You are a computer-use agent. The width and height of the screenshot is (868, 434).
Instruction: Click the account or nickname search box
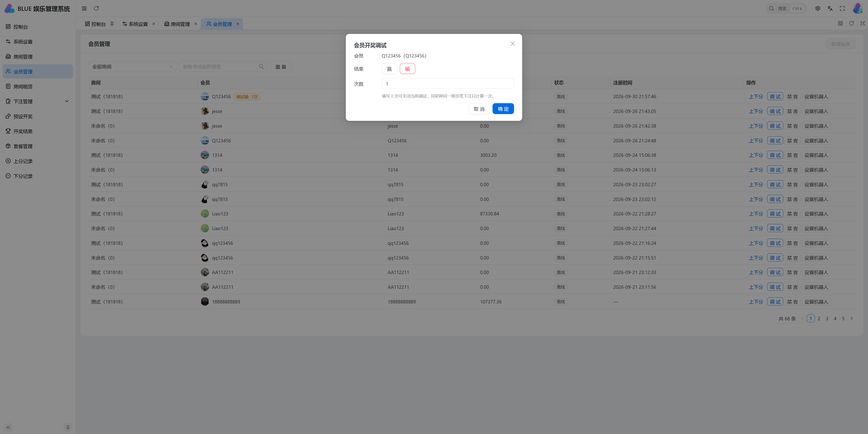pos(218,67)
